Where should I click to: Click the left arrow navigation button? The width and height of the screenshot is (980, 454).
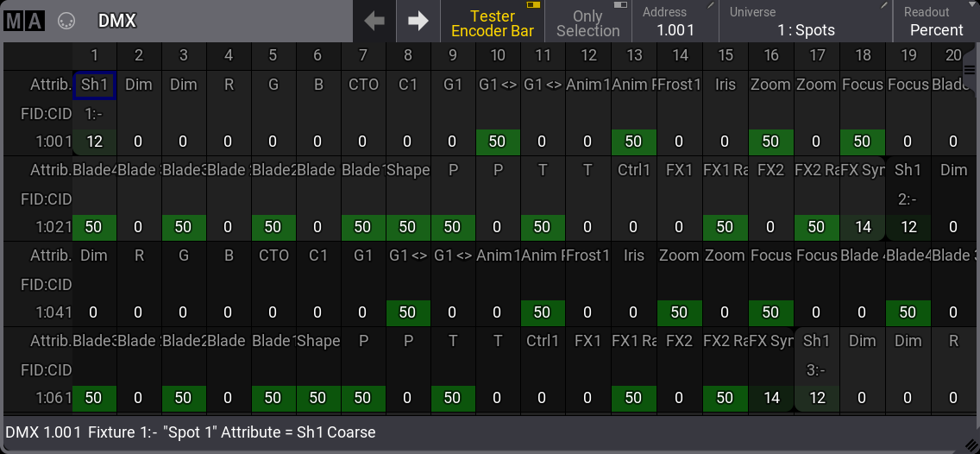(374, 21)
